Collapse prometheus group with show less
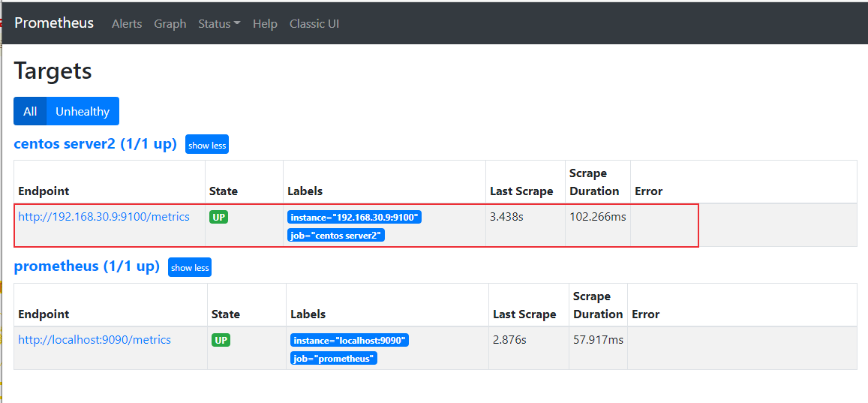This screenshot has width=868, height=403. pyautogui.click(x=190, y=267)
